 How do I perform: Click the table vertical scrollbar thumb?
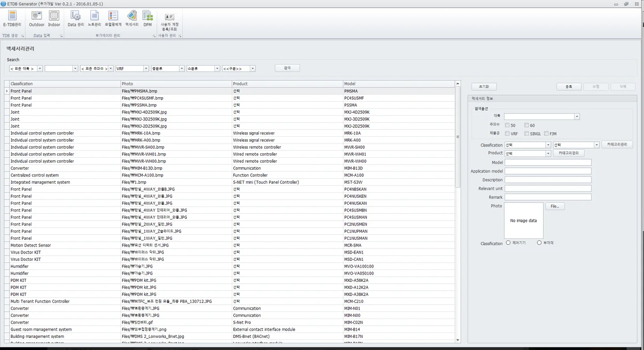[x=457, y=137]
